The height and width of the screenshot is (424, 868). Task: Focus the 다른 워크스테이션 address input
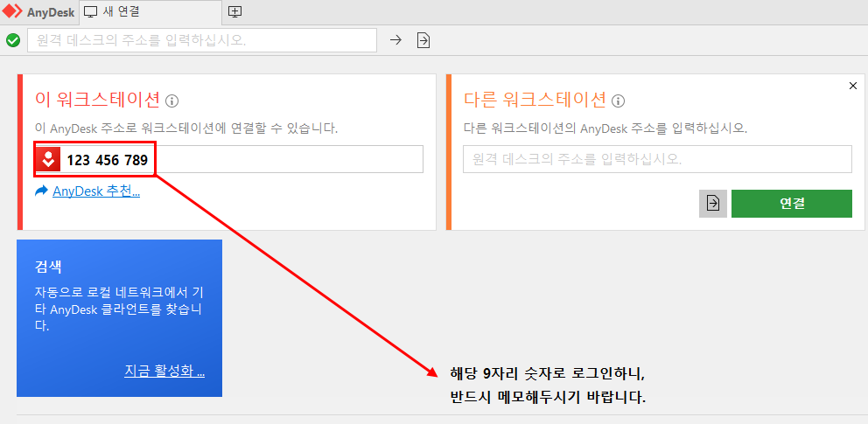(x=657, y=159)
